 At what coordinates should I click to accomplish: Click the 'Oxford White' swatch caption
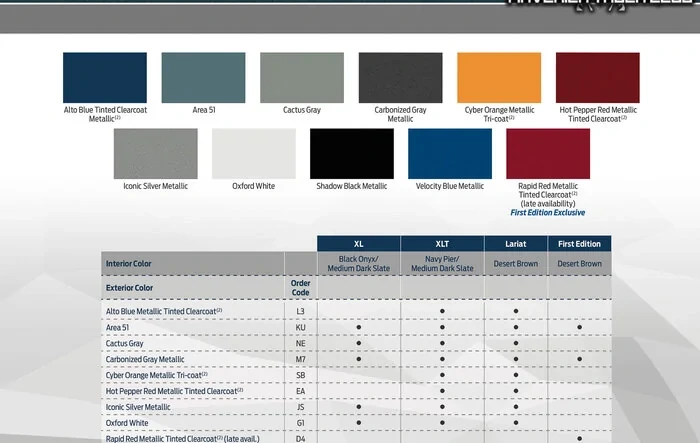click(254, 186)
